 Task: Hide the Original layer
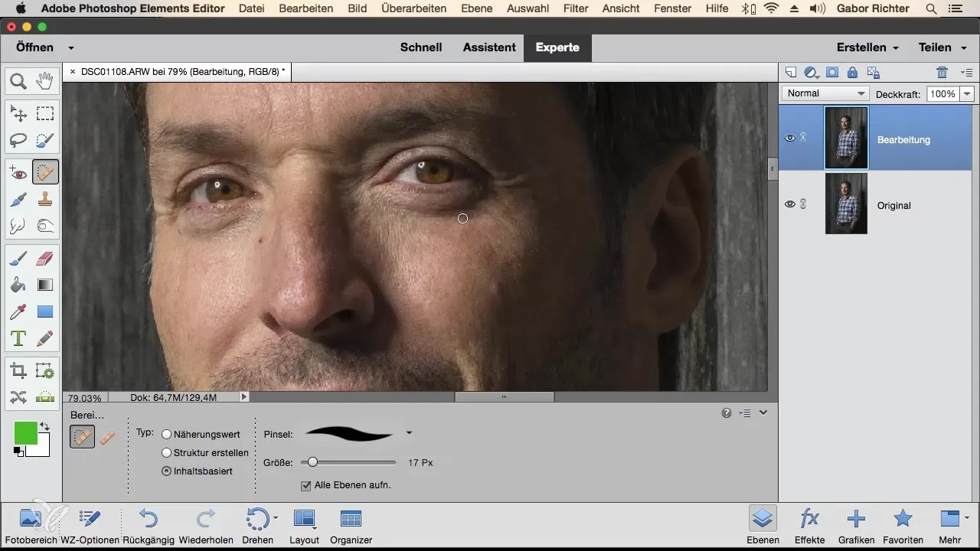click(x=790, y=204)
